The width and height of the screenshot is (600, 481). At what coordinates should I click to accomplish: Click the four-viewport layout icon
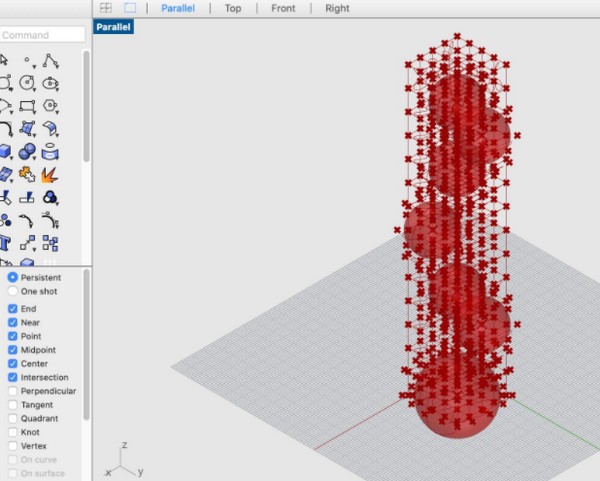[x=106, y=8]
